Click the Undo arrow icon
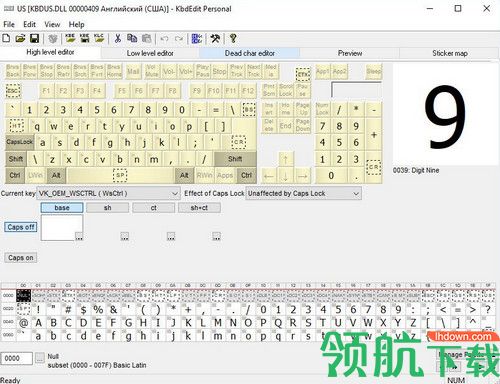 click(164, 39)
